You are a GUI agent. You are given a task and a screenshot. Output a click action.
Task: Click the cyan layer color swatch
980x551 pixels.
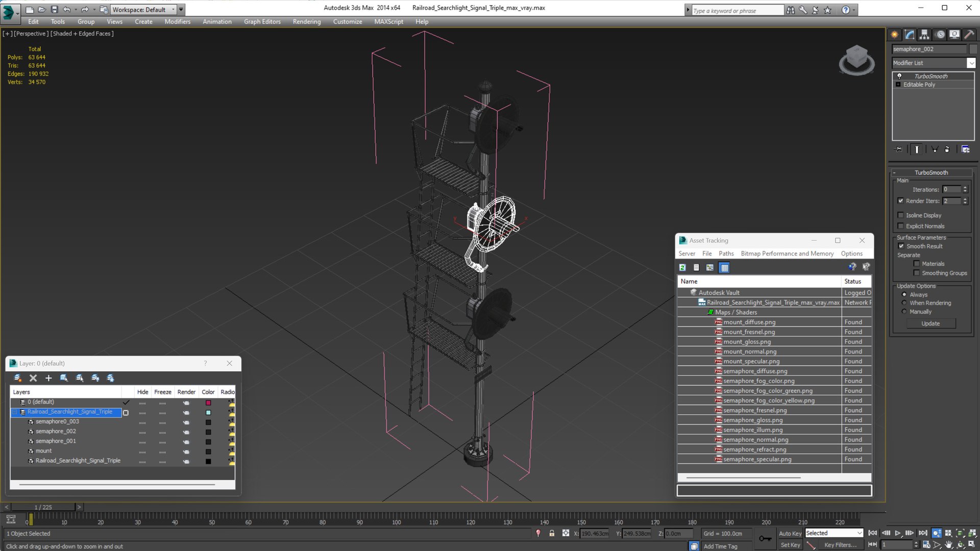208,413
